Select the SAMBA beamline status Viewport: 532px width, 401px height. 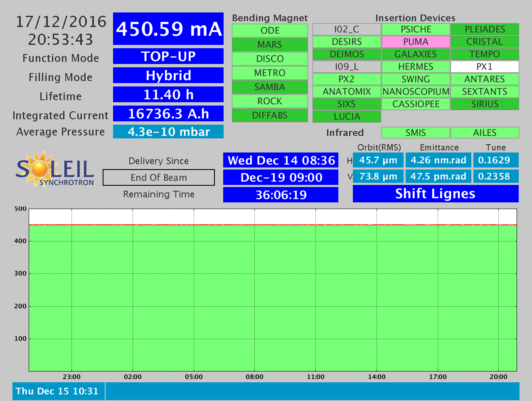[x=270, y=87]
